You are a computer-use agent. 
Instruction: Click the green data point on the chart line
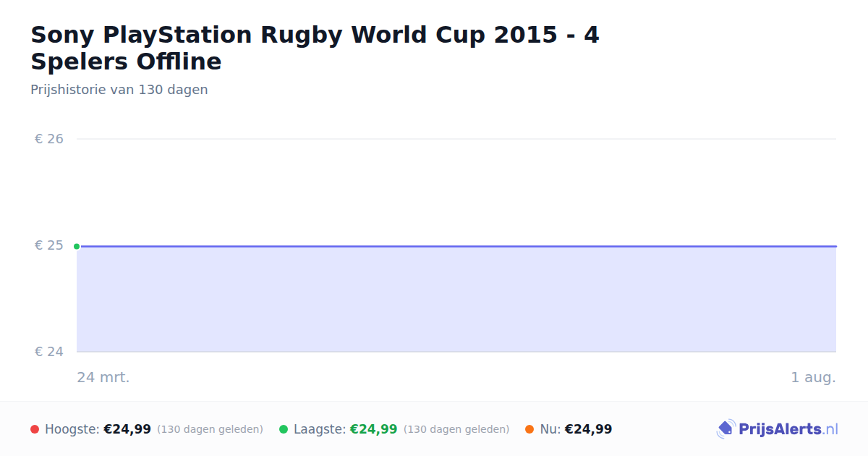coord(77,246)
